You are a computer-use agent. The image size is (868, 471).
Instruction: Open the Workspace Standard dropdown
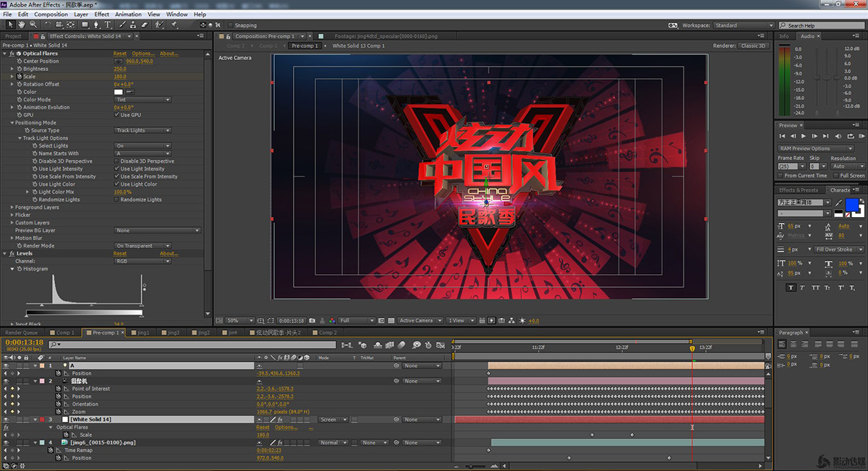click(744, 25)
